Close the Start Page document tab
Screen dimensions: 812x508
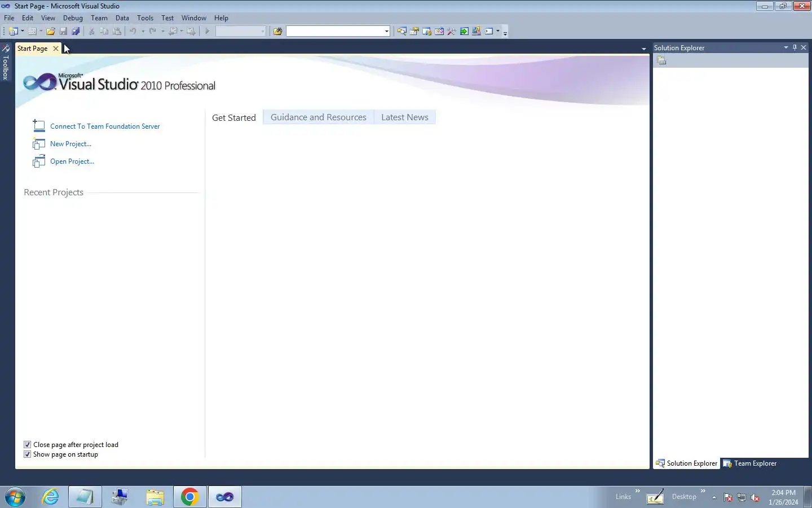pos(56,49)
